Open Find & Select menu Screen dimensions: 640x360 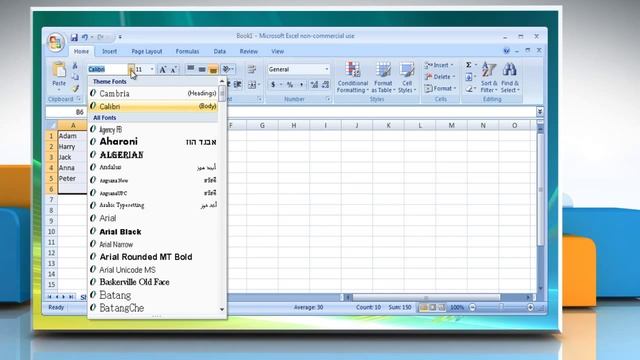pos(510,77)
